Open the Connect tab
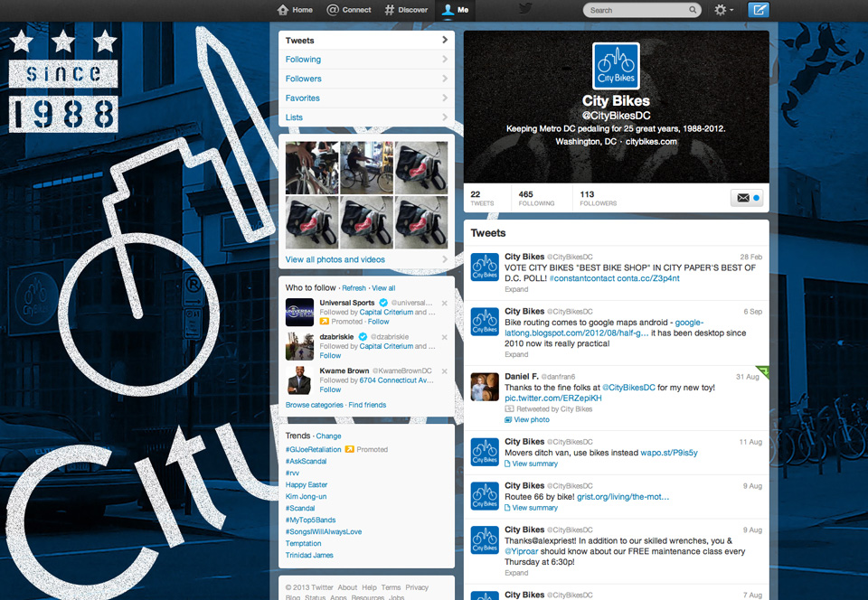The height and width of the screenshot is (600, 868). click(349, 10)
